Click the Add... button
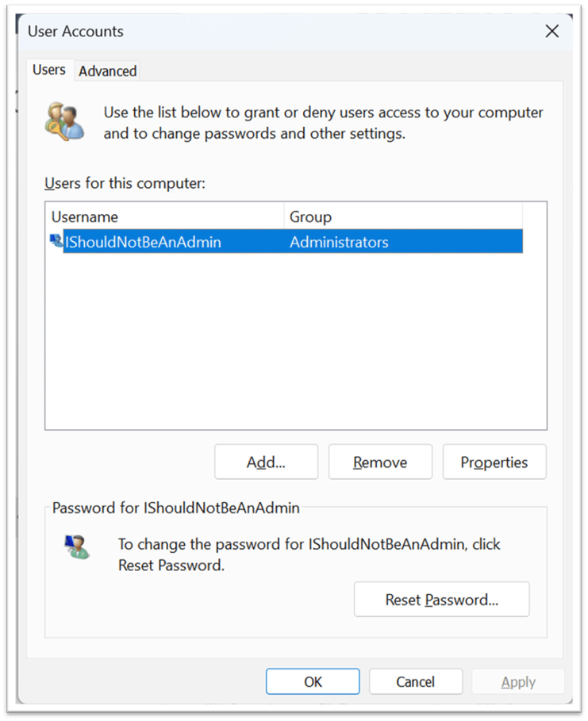588x721 pixels. [266, 462]
